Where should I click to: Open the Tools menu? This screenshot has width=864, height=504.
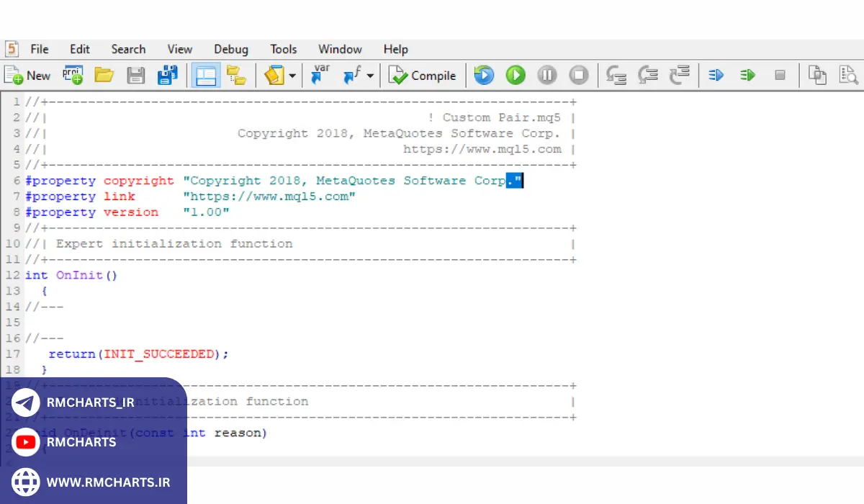tap(284, 49)
